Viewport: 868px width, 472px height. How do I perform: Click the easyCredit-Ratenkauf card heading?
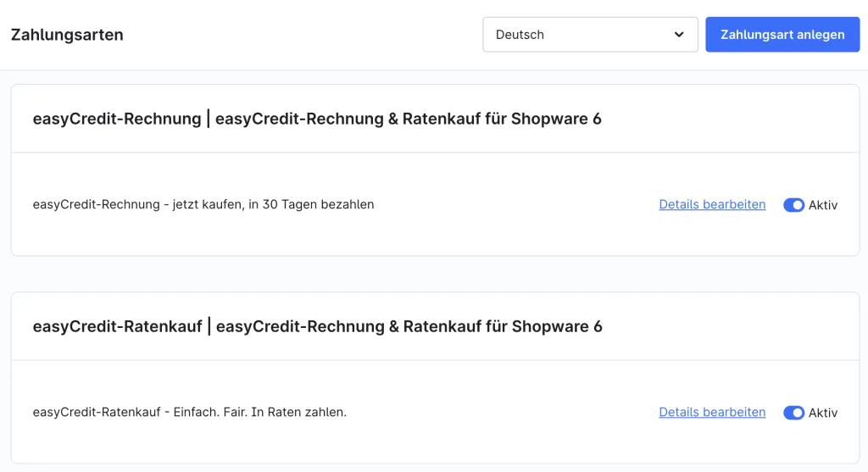317,326
